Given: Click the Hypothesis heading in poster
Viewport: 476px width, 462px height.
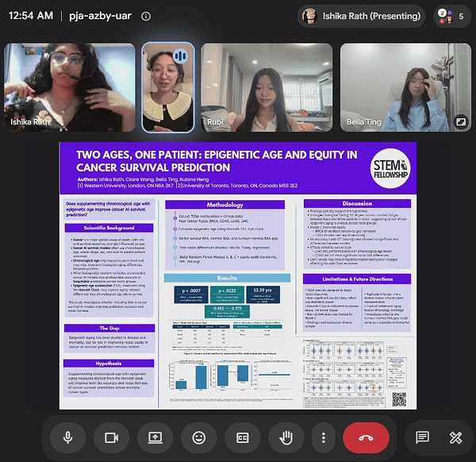Looking at the screenshot, I should 109,364.
